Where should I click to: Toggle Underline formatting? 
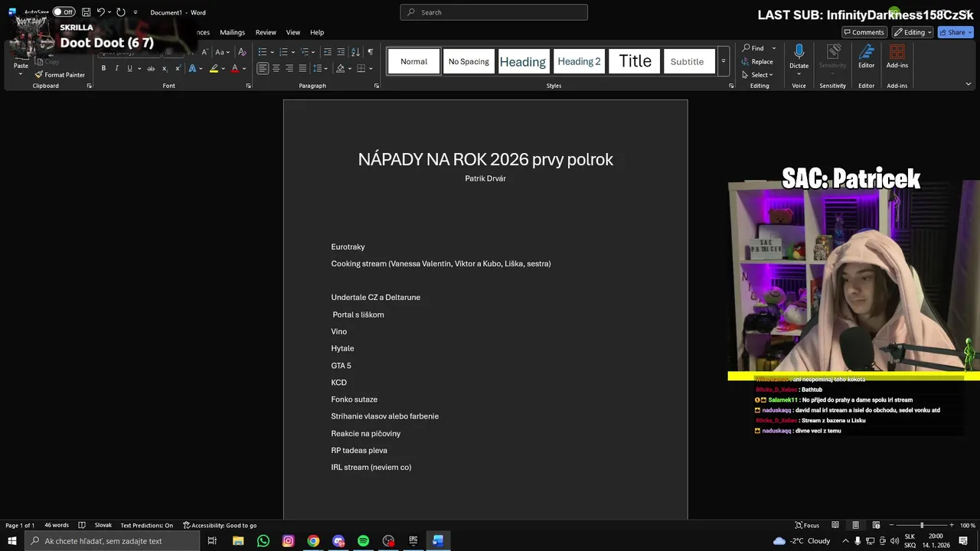coord(129,68)
